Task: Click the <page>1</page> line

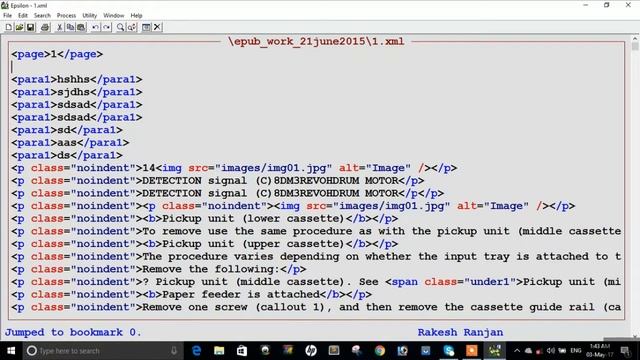Action: coord(57,54)
